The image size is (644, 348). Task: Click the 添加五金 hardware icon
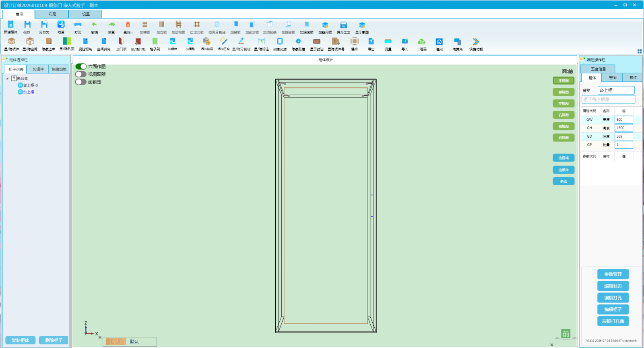click(x=224, y=41)
